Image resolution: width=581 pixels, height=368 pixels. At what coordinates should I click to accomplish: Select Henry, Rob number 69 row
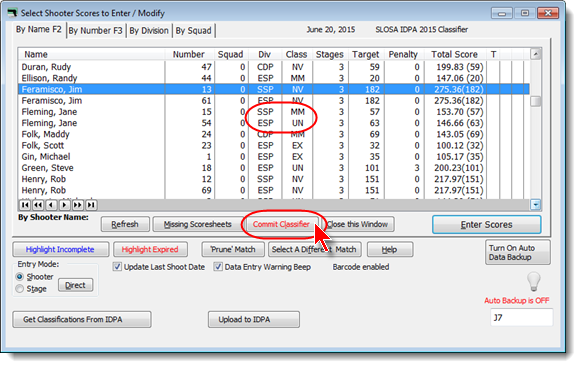[x=274, y=190]
